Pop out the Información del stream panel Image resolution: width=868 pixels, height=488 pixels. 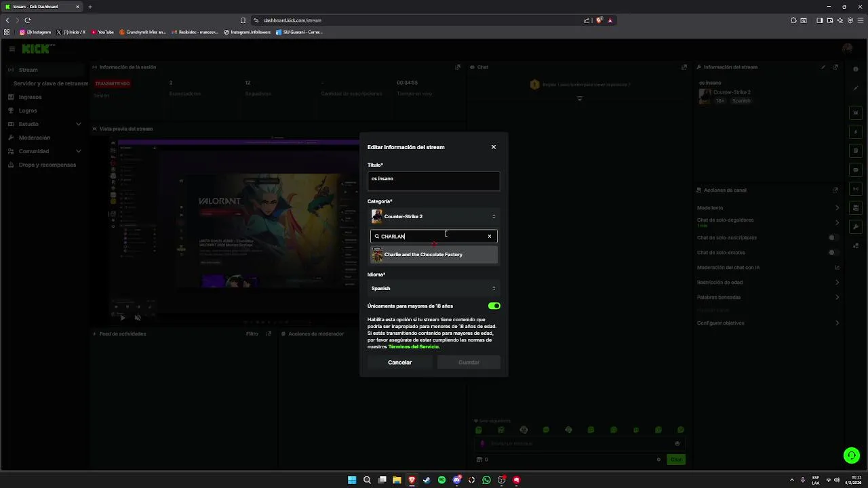tap(835, 67)
